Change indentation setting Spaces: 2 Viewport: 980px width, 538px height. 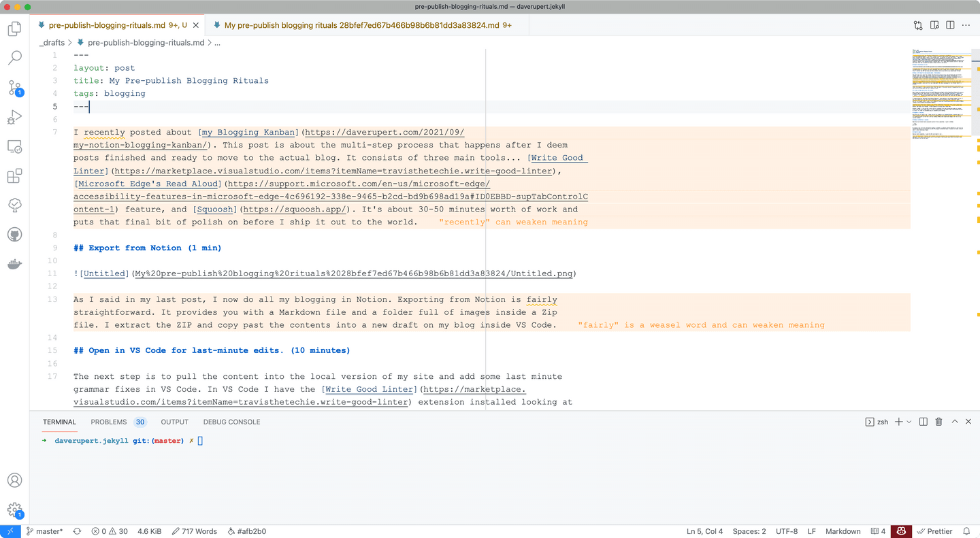(x=749, y=531)
